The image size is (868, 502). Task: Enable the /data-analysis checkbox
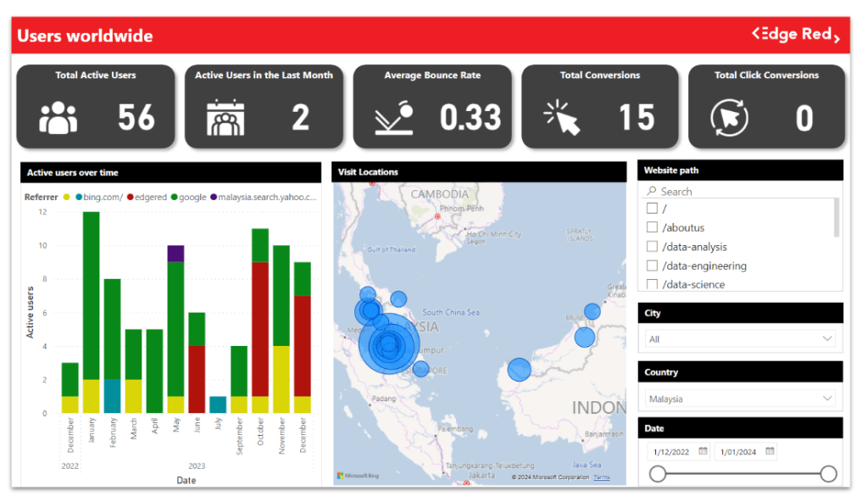click(x=652, y=246)
